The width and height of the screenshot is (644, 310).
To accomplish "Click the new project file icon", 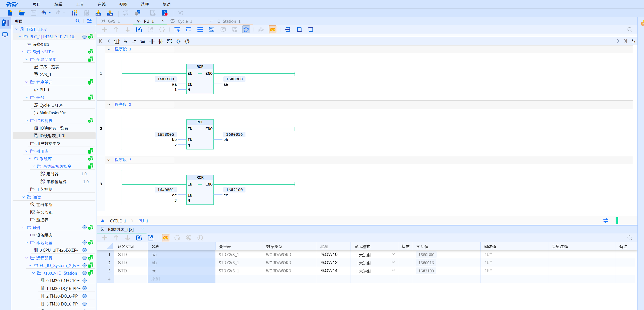I will click(10, 13).
